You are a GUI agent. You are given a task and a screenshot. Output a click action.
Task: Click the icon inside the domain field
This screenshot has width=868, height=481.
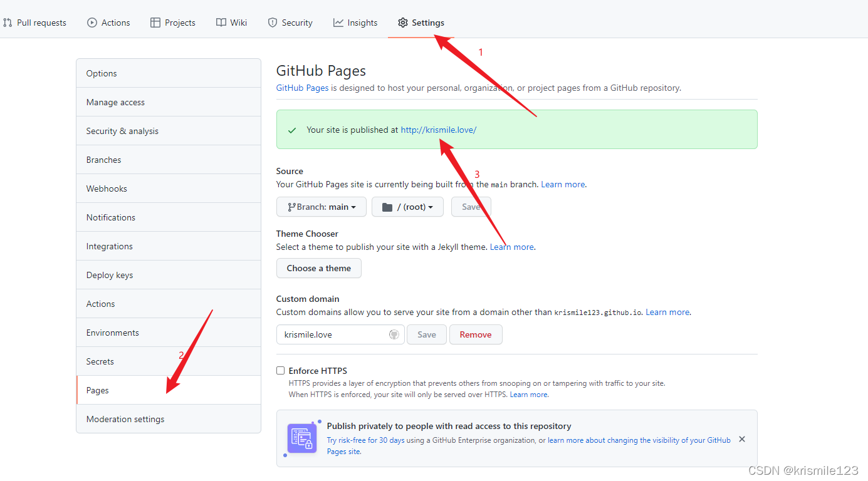(394, 334)
